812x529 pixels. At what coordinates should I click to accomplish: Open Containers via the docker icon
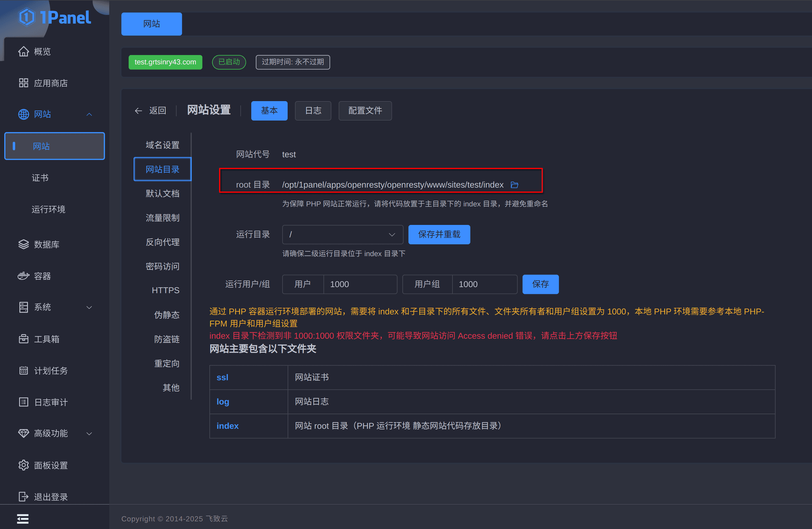[24, 276]
